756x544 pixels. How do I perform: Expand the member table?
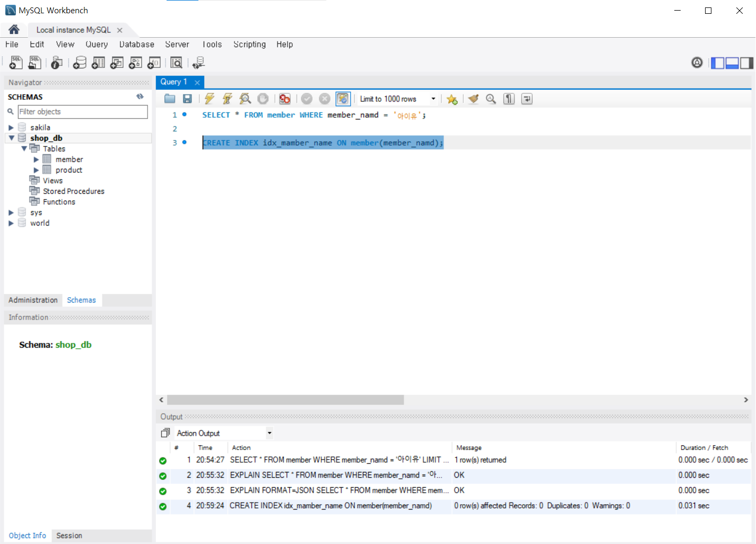tap(36, 159)
